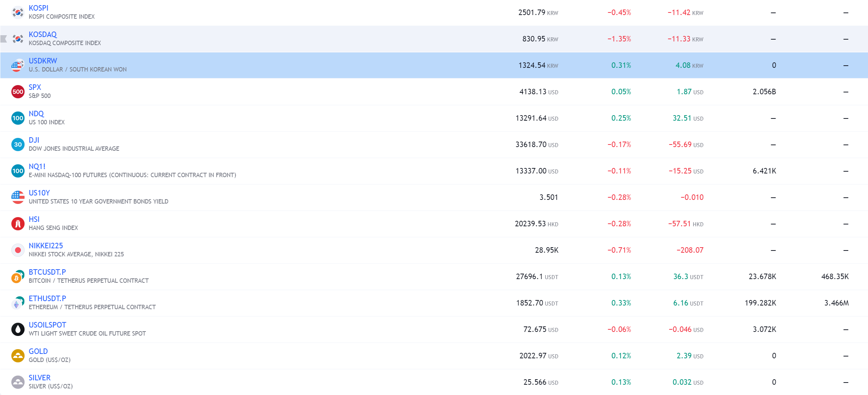Image resolution: width=868 pixels, height=395 pixels.
Task: Select the HSI price 20239.53 HKD
Action: [x=537, y=224]
